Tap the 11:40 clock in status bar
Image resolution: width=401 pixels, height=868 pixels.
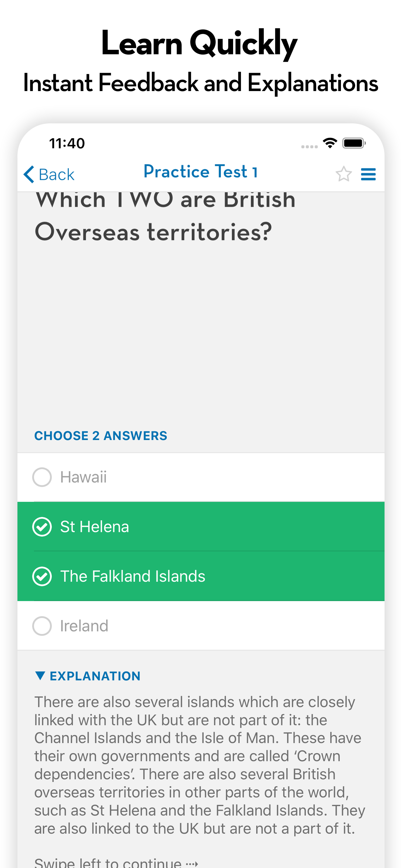[67, 143]
